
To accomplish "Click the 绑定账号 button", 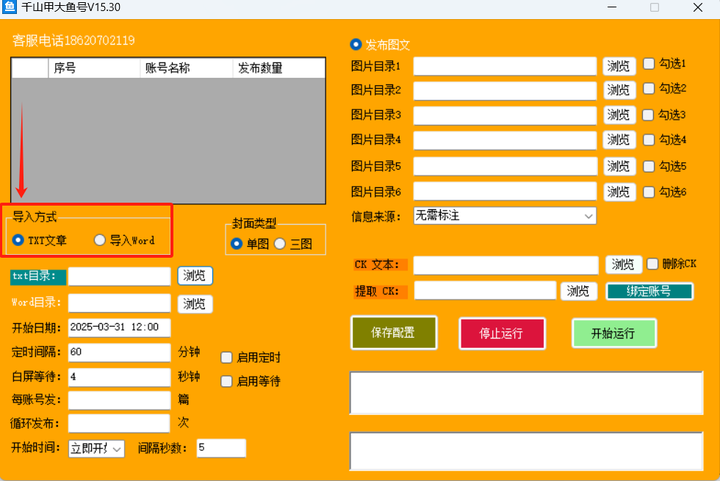I will 649,291.
